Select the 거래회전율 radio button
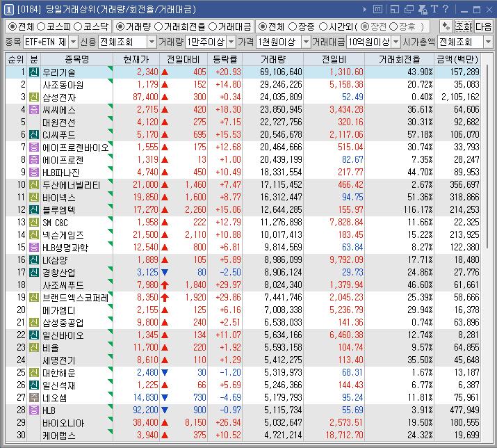Image resolution: width=497 pixels, height=448 pixels. coord(158,26)
